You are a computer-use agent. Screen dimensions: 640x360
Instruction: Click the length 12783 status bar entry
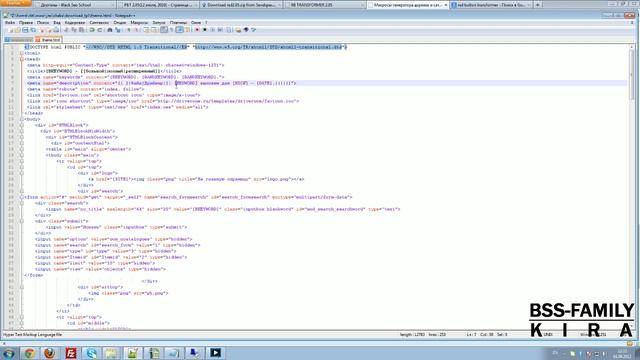(412, 335)
